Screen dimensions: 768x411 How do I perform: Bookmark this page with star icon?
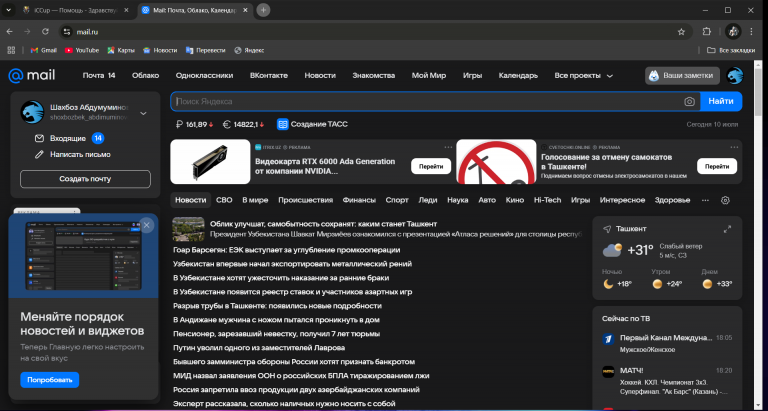[681, 32]
